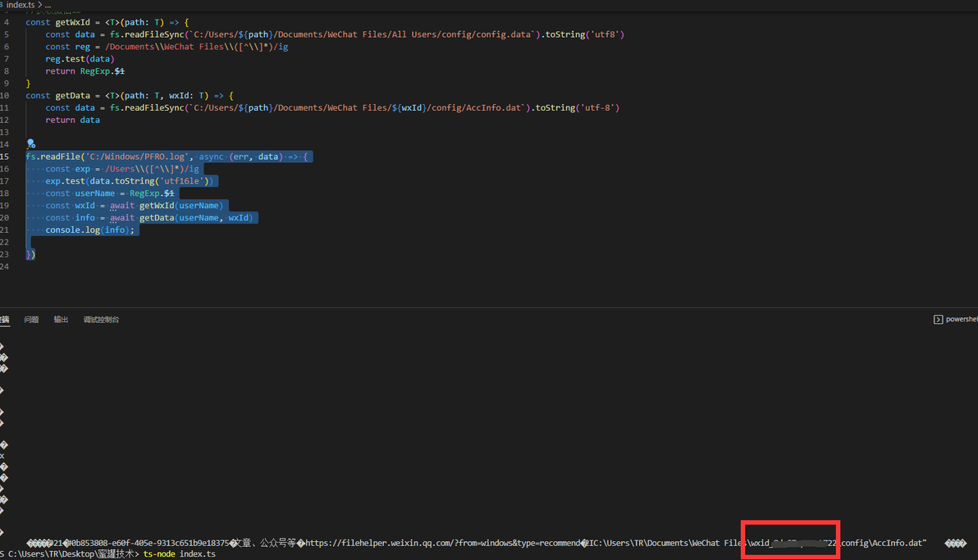The width and height of the screenshot is (978, 560).
Task: Switch to the 问题 panel tab
Action: [31, 319]
